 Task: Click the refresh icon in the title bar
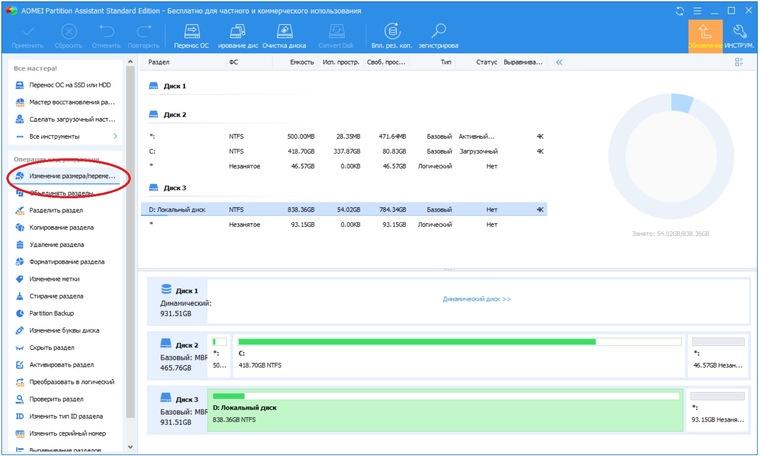680,11
